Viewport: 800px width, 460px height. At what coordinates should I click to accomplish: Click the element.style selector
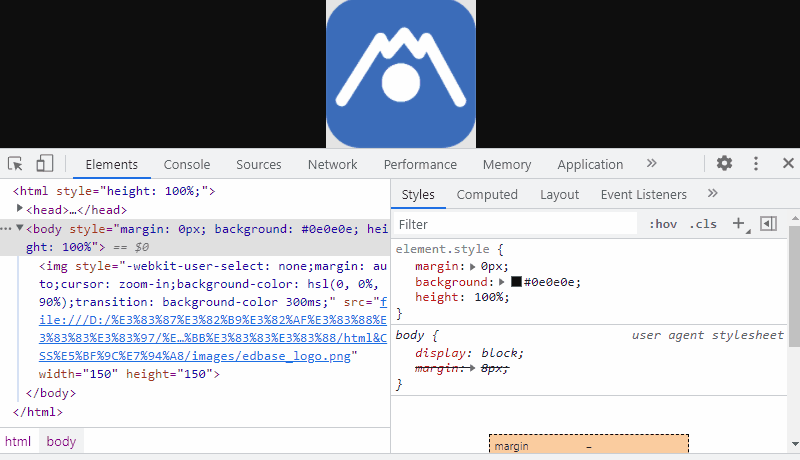tap(442, 249)
